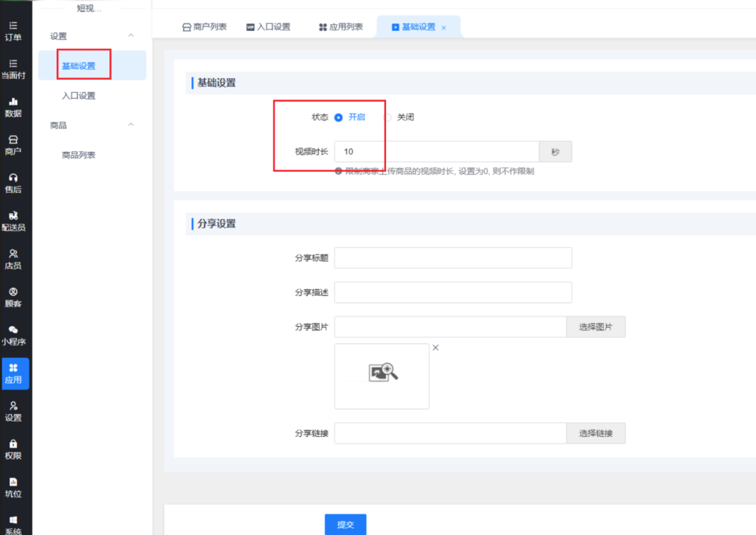The width and height of the screenshot is (756, 535).
Task: Click the 配送员 delivery rider icon
Action: pos(13,215)
